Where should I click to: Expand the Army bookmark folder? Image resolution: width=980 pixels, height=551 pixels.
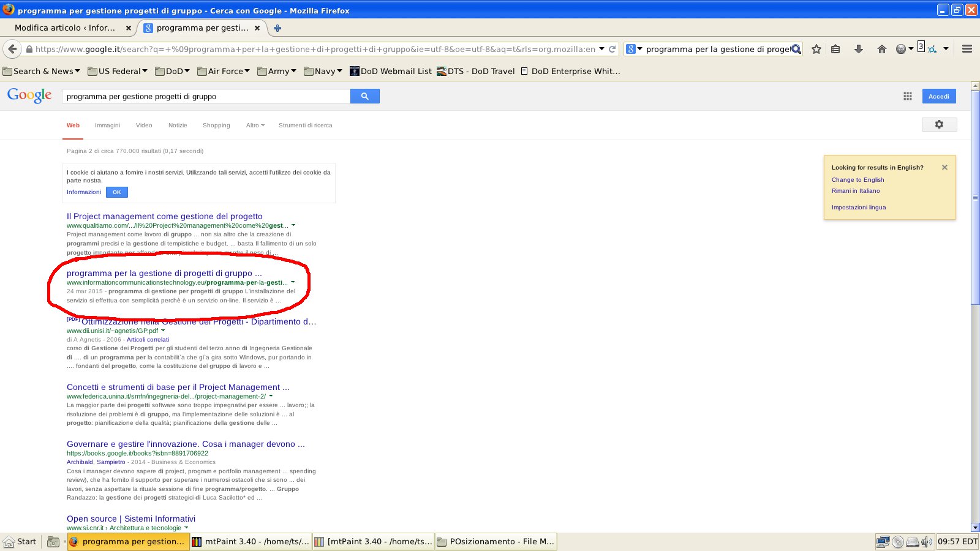coord(277,71)
